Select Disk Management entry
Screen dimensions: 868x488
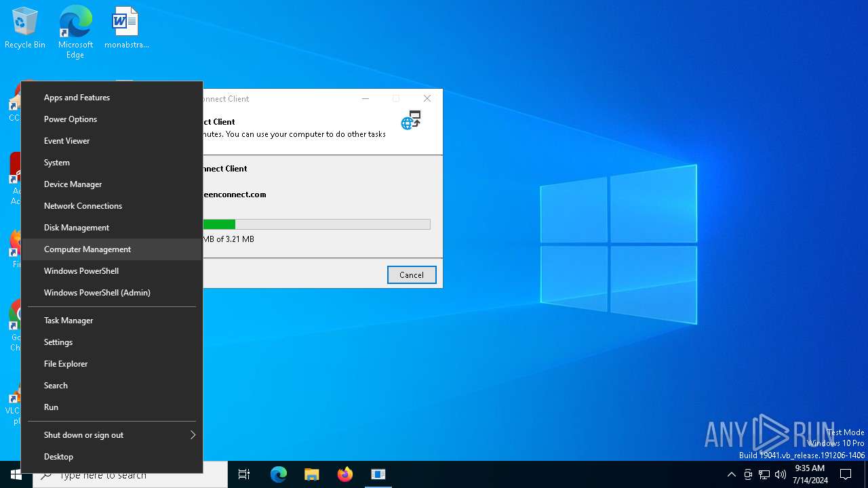pyautogui.click(x=112, y=228)
